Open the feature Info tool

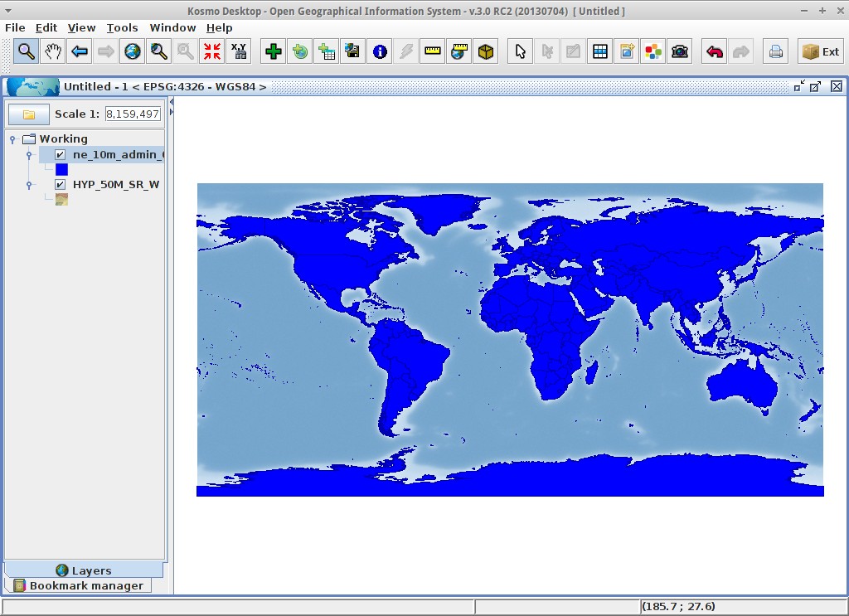click(x=380, y=51)
